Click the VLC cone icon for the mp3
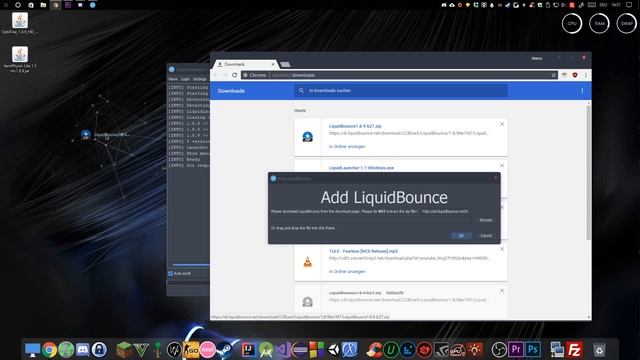 click(x=307, y=262)
